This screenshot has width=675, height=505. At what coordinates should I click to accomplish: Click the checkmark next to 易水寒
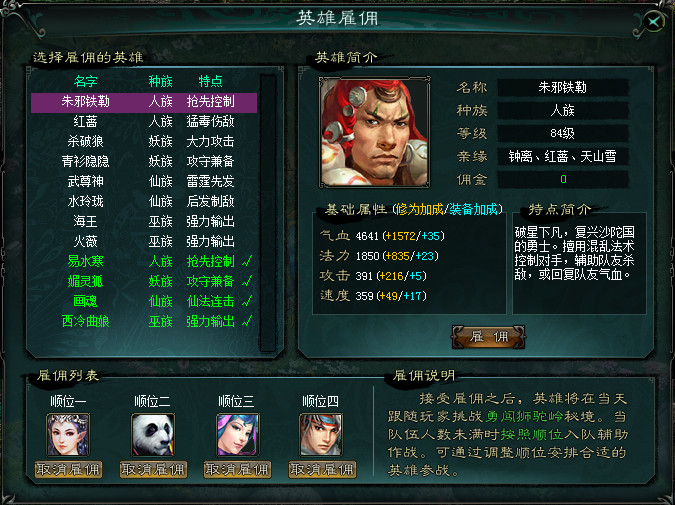tap(247, 261)
